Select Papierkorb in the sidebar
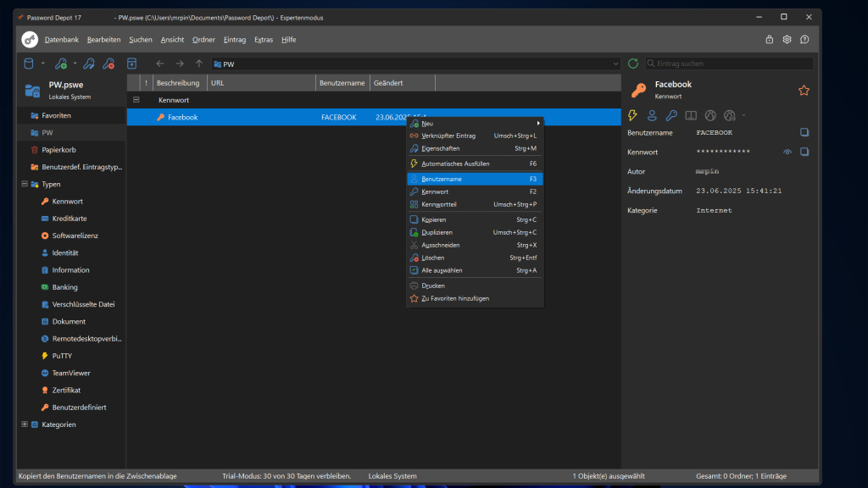Viewport: 868px width, 488px height. click(x=58, y=150)
